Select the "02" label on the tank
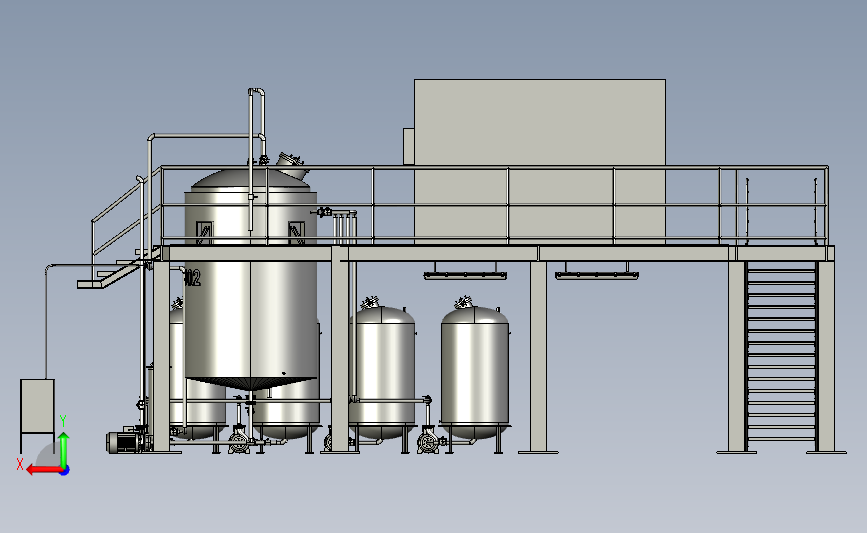This screenshot has height=533, width=867. pos(192,278)
